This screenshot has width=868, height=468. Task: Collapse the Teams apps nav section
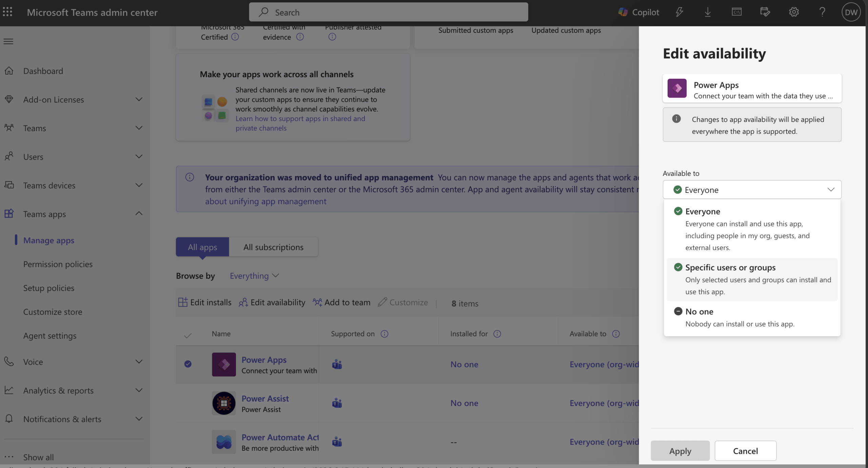(139, 213)
